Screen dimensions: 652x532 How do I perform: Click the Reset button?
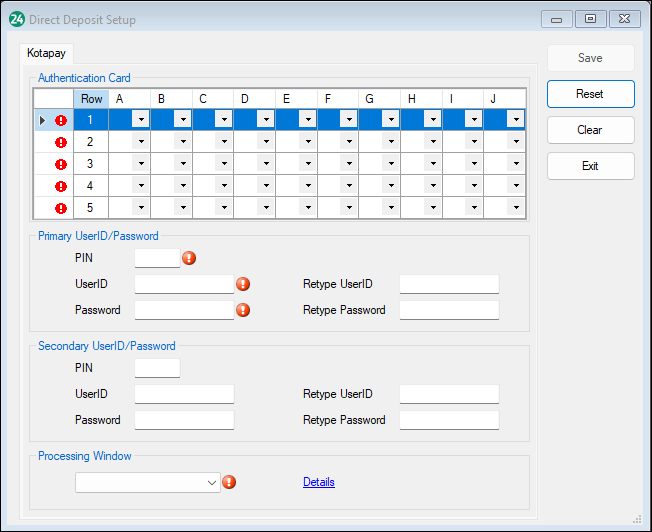click(x=590, y=94)
